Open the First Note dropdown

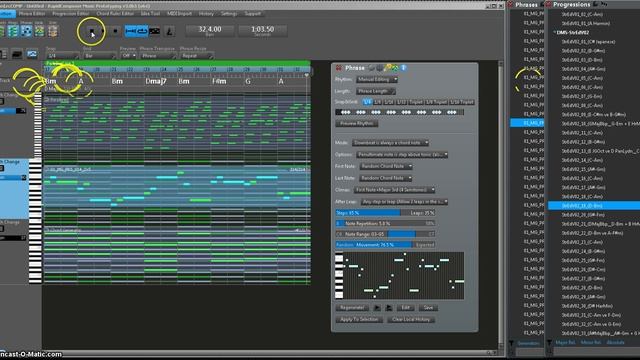click(x=386, y=167)
